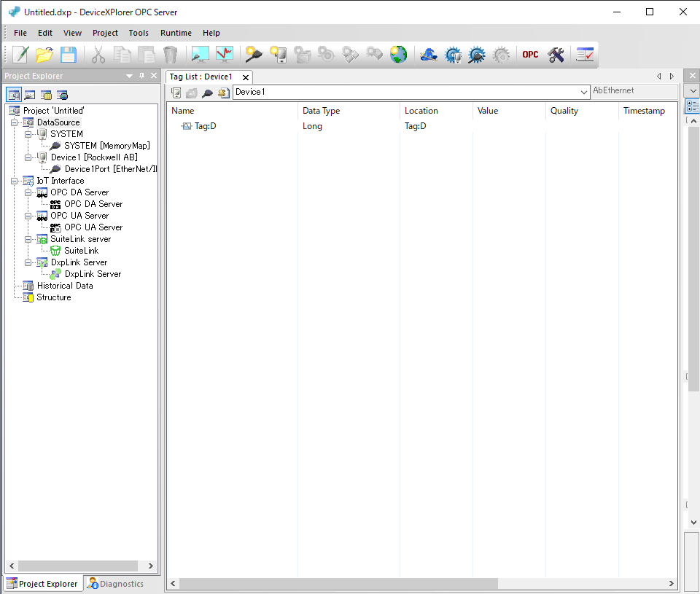Open the Device1 dropdown in Tag List
Image resolution: width=700 pixels, height=594 pixels.
(584, 93)
